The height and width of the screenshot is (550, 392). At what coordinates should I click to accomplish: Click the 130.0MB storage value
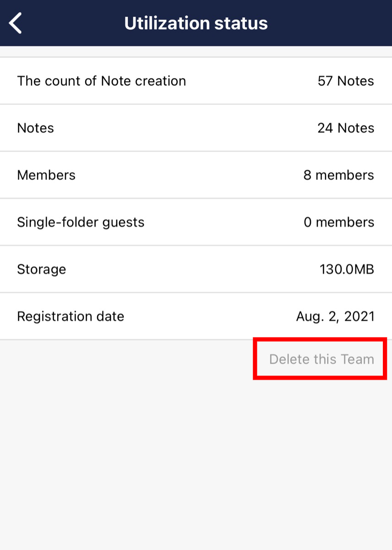coord(347,269)
